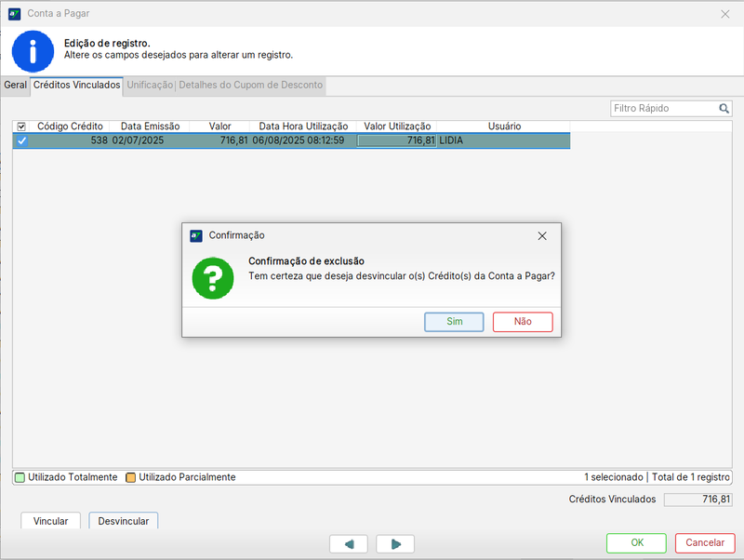Click the previous record arrow button
The image size is (744, 560).
tap(349, 544)
